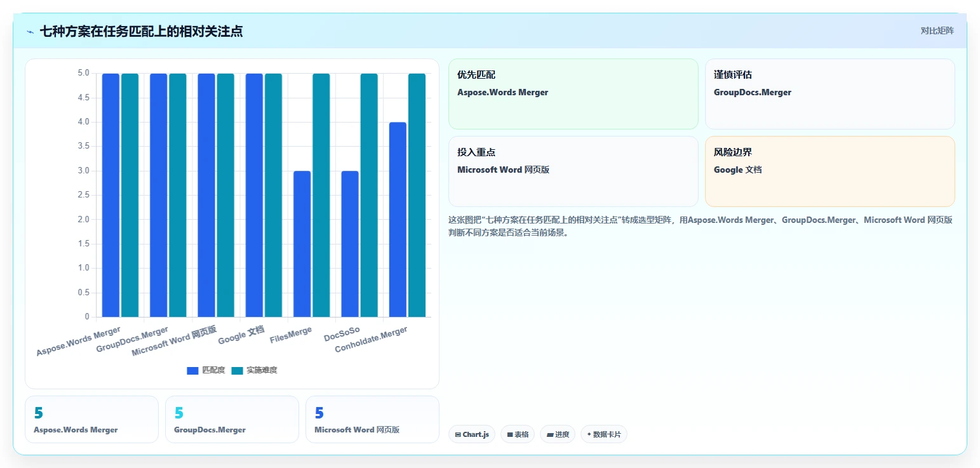Screen dimensions: 980x468
Task: Click the Aspose.Words Merger stat card showing 5
Action: (91, 419)
